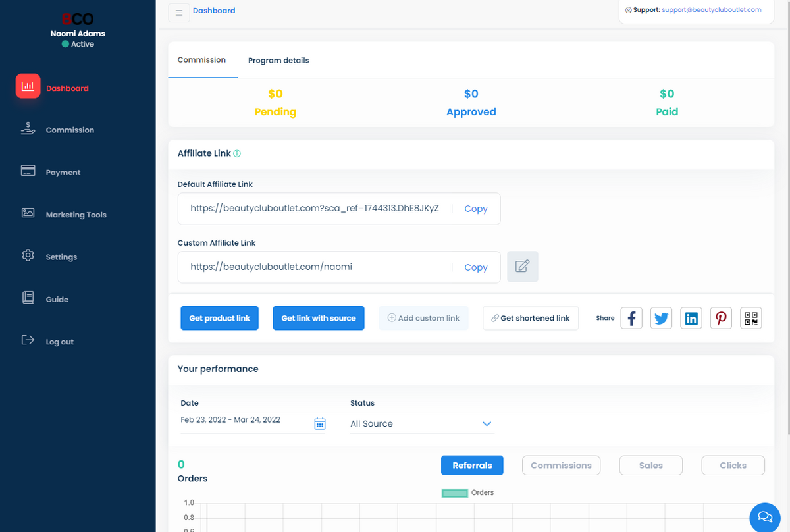Click the Get shortened link button
Image resolution: width=790 pixels, height=532 pixels.
coord(530,318)
